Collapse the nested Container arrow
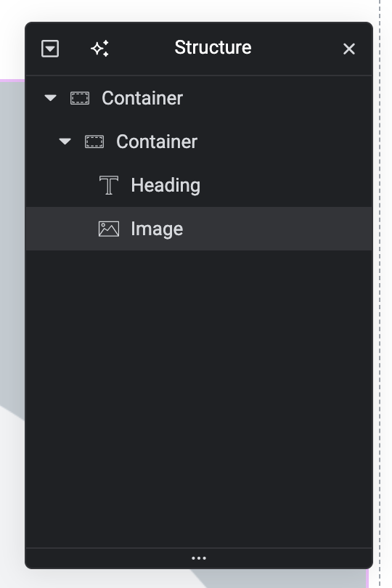392x588 pixels. point(65,142)
